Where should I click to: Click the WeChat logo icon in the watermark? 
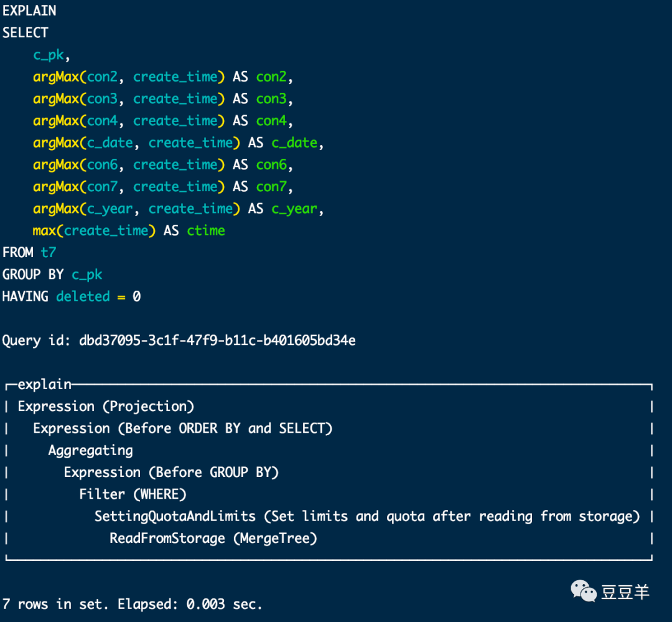[x=584, y=590]
